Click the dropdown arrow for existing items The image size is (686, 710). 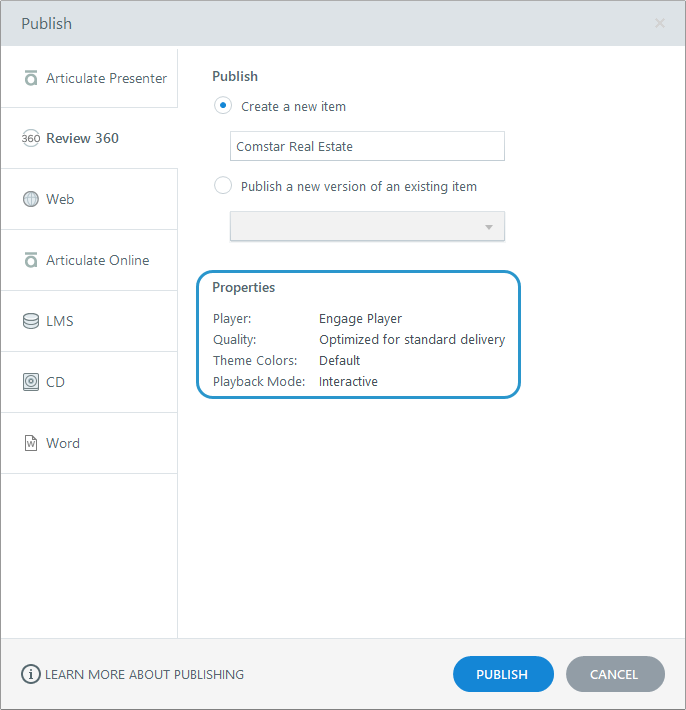coord(489,227)
